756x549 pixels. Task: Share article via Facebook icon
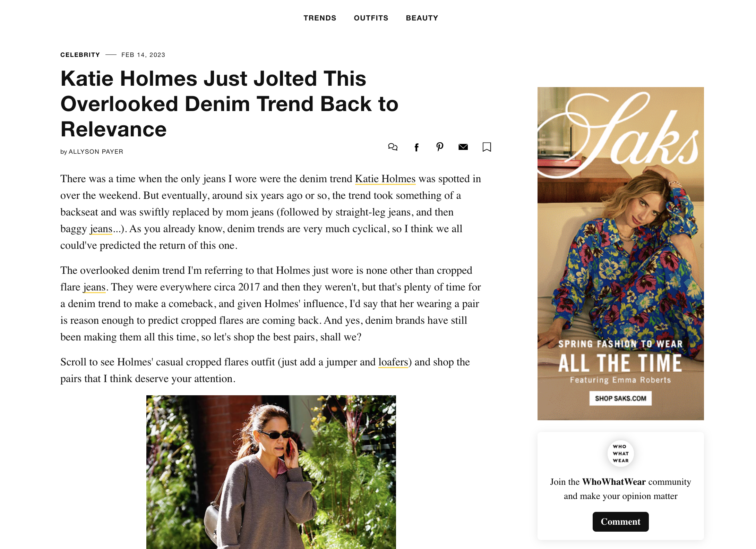pos(416,147)
